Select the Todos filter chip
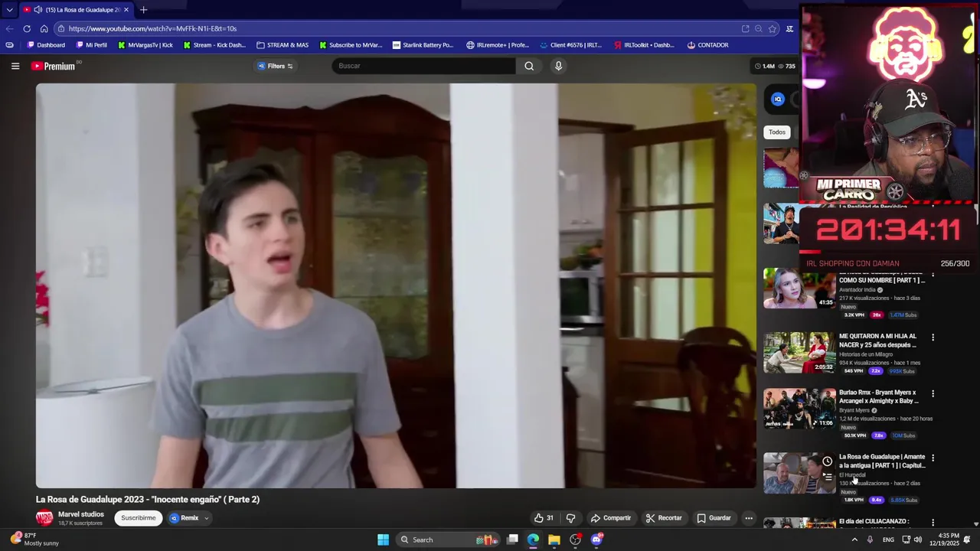 click(777, 132)
